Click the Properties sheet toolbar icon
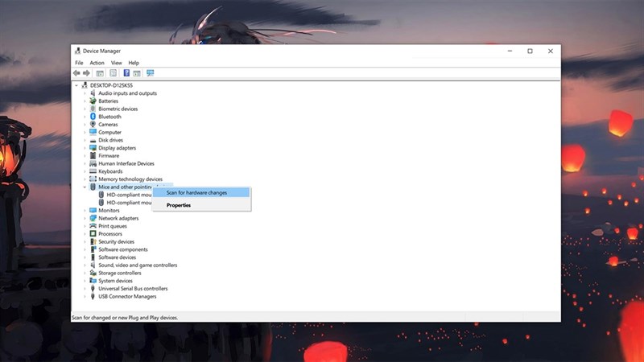Image resolution: width=644 pixels, height=362 pixels. point(113,73)
